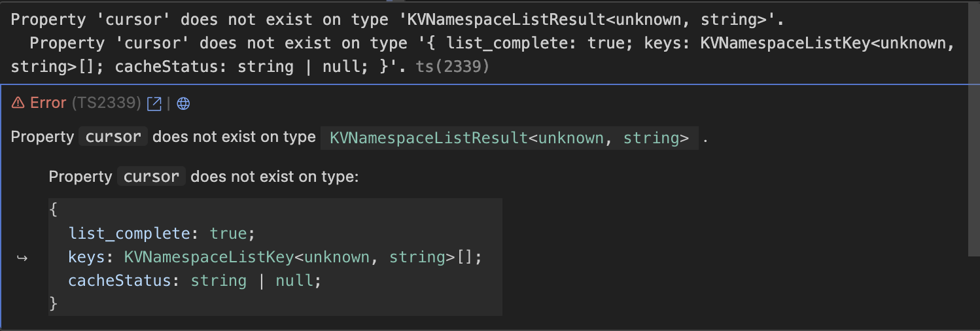Click the red warning triangle icon
This screenshot has height=331, width=980.
(x=18, y=103)
